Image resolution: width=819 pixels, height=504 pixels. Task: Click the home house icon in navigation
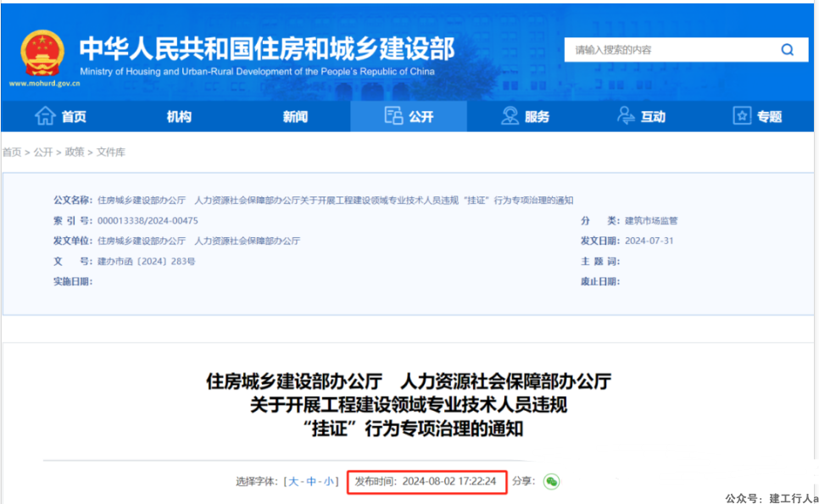click(45, 116)
